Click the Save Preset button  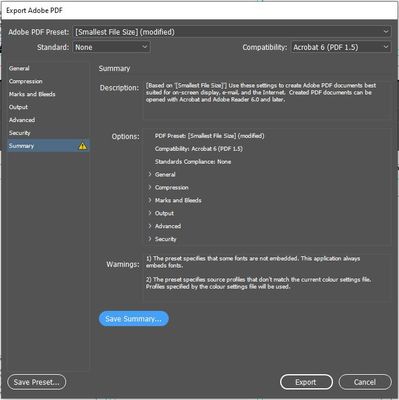click(37, 382)
